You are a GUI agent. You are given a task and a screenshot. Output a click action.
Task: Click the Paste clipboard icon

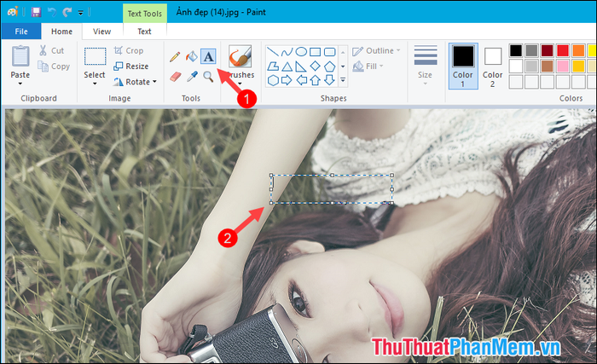(20, 56)
